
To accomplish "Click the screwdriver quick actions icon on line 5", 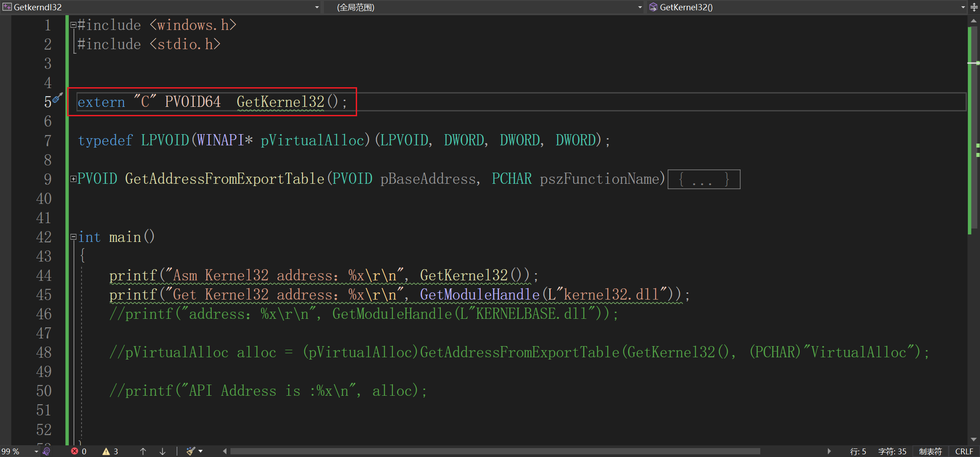I will 57,98.
